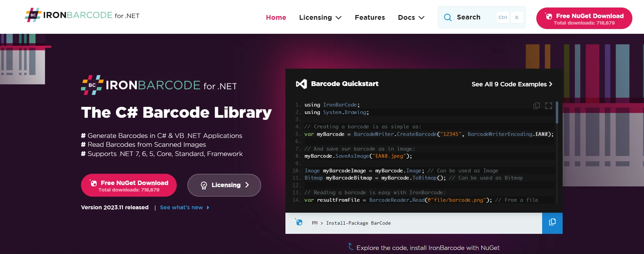Click the NuGet icon in the hero download button

[93, 183]
